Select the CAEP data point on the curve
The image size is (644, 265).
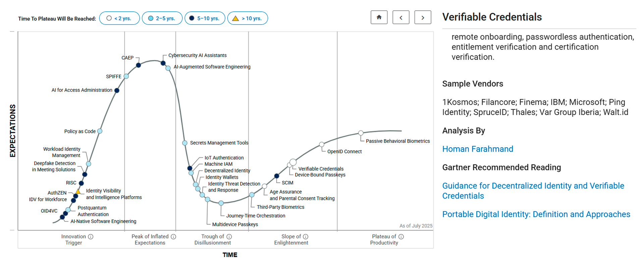coord(139,65)
